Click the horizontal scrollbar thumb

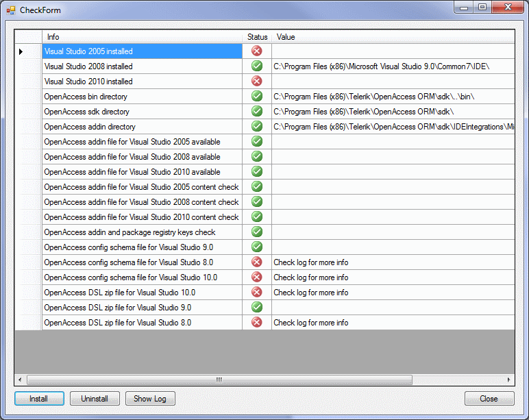tap(219, 380)
